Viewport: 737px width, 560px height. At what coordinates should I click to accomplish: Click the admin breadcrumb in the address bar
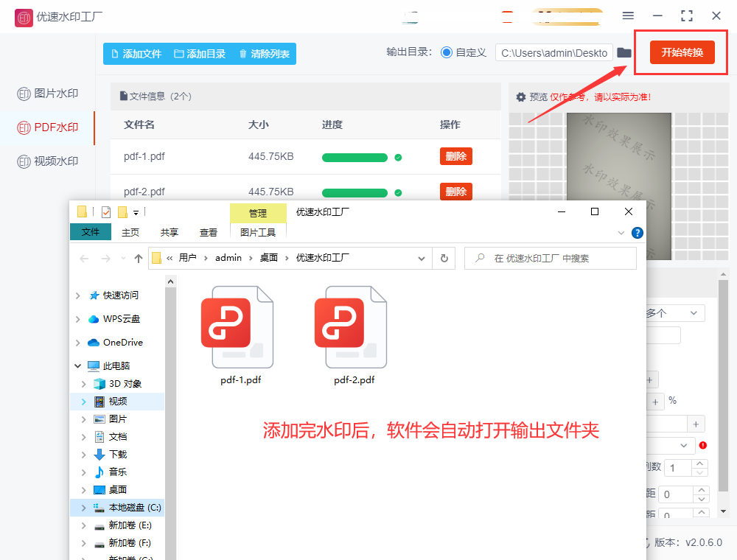tap(228, 258)
